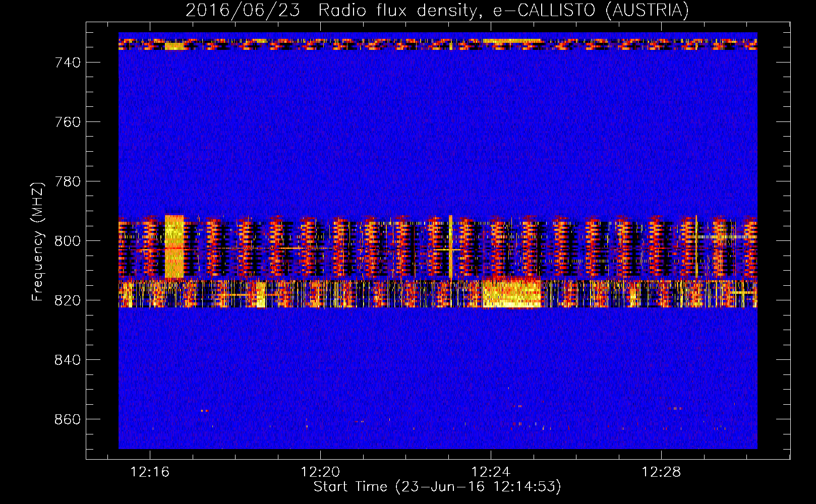The image size is (816, 504).
Task: Click the 12:16 time tick label
Action: tap(150, 472)
